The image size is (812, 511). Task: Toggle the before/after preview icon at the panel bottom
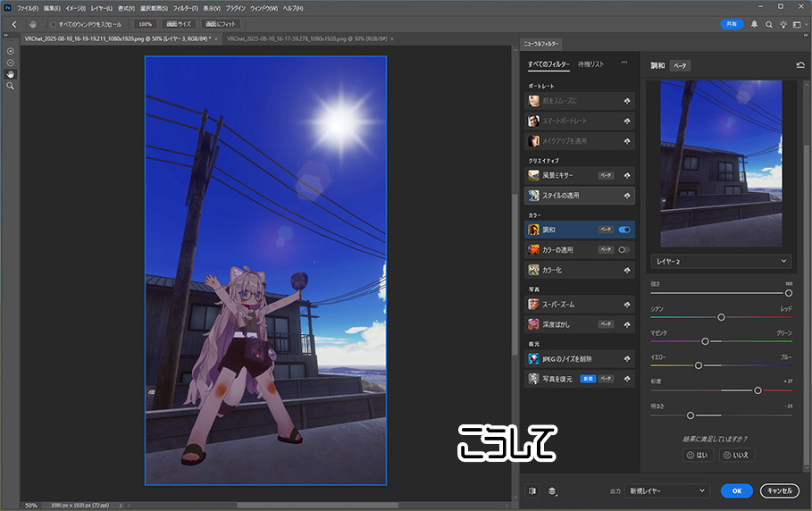pyautogui.click(x=532, y=490)
